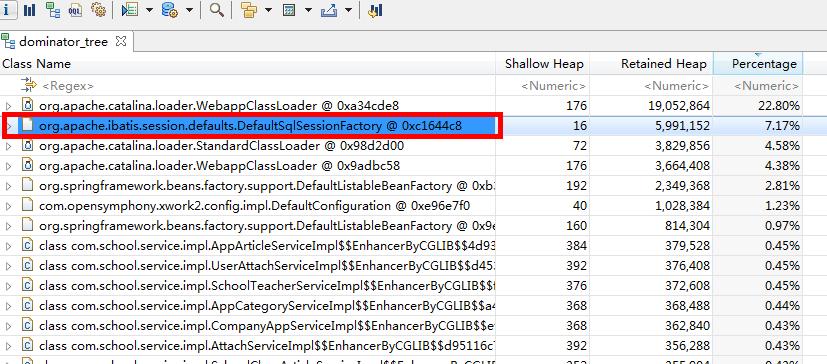Screen dimensions: 827x364
Task: Sort by Percentage column header
Action: point(764,64)
